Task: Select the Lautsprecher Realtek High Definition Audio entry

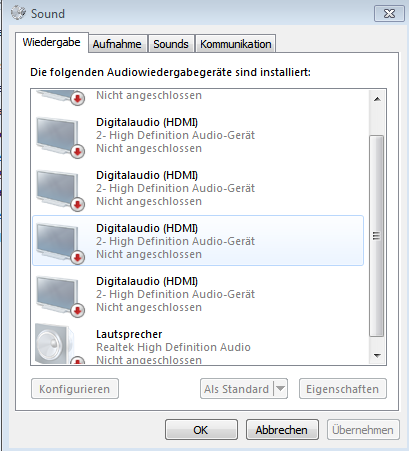Action: (x=198, y=344)
